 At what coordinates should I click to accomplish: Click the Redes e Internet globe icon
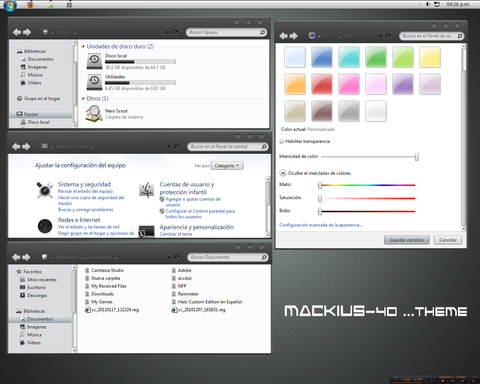point(45,226)
